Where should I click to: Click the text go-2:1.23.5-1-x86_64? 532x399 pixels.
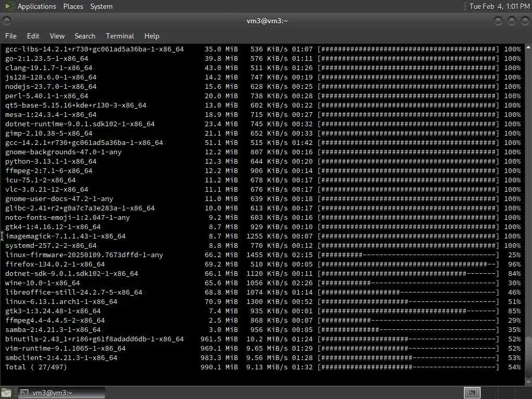coord(46,59)
